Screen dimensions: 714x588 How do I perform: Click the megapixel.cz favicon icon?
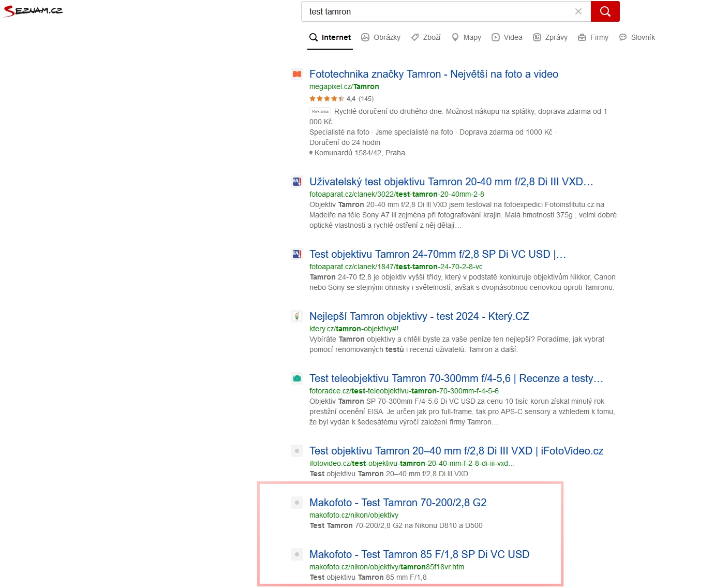(x=297, y=74)
